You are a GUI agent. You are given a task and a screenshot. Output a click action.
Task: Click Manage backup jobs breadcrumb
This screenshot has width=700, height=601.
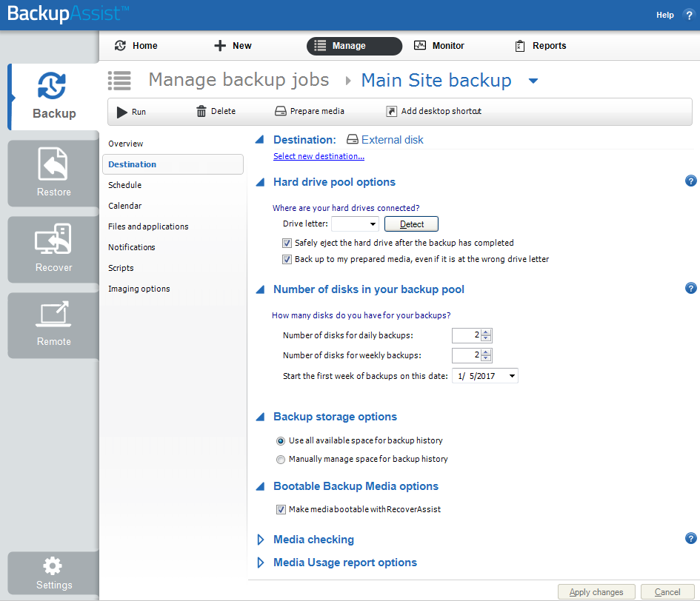pos(239,81)
